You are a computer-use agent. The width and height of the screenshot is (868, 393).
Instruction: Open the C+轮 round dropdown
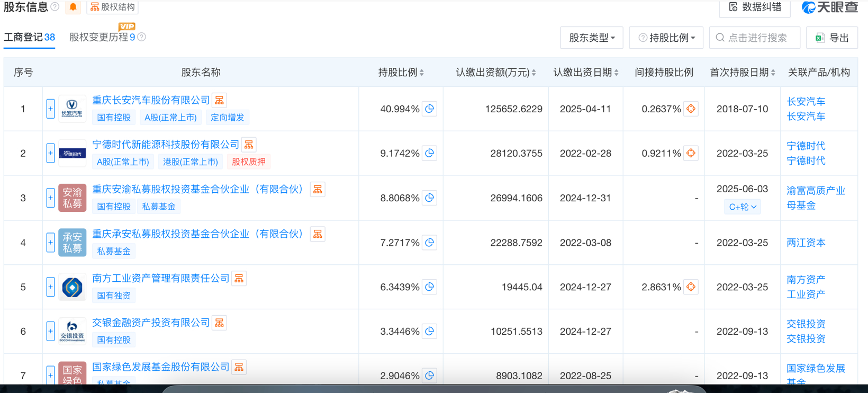[743, 207]
